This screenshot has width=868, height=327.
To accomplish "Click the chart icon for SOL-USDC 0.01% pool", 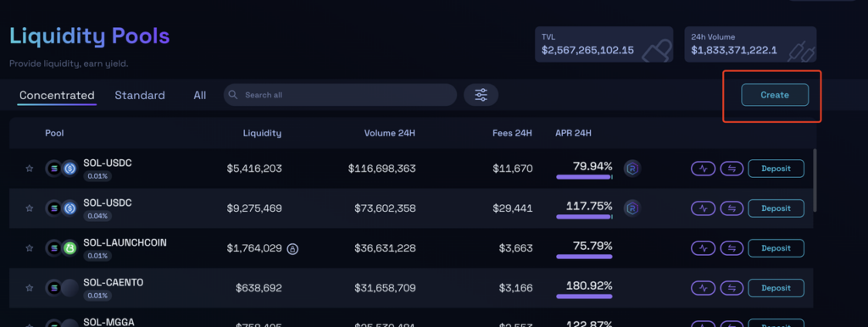I will point(703,169).
